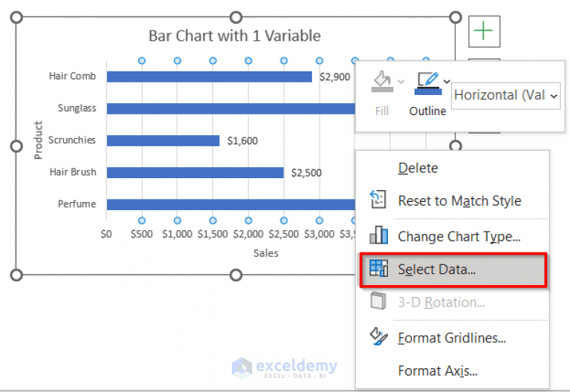Click the $500 axis value
This screenshot has width=570, height=392.
(x=142, y=234)
